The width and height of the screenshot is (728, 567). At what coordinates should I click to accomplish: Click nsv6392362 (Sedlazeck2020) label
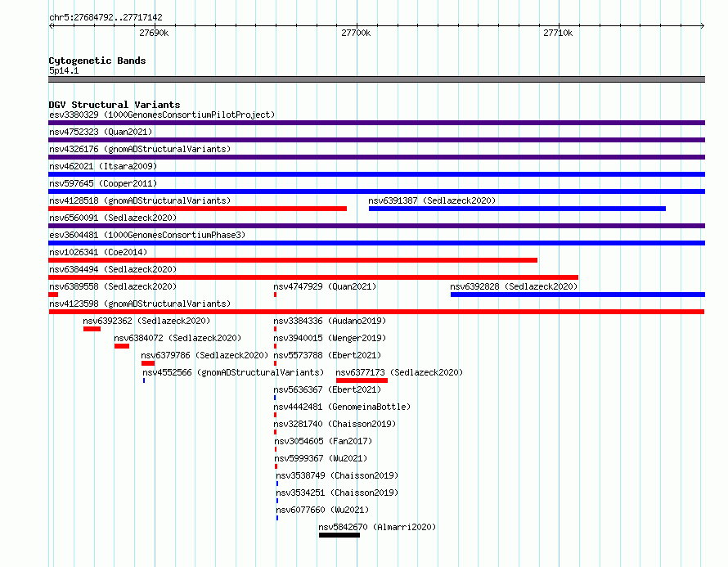[146, 321]
